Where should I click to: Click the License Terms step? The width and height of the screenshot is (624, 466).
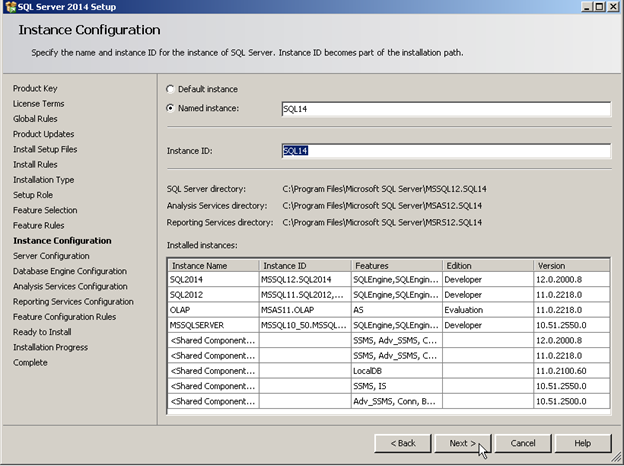[x=39, y=103]
